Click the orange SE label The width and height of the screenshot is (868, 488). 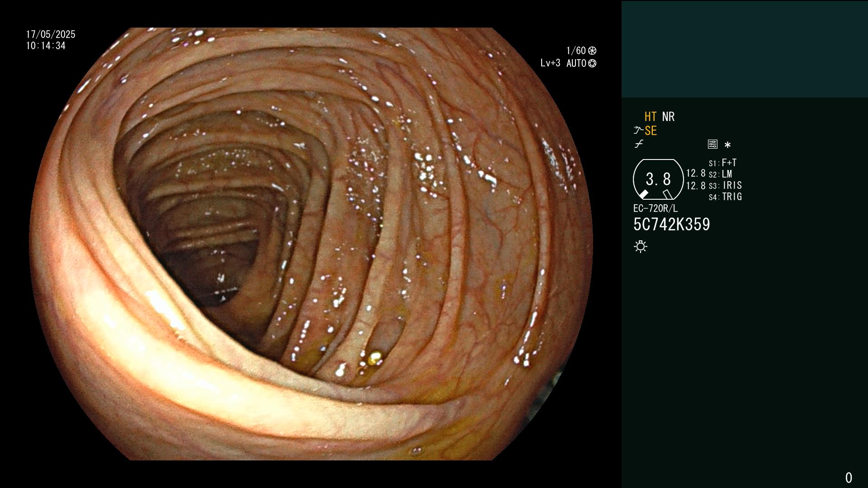tap(651, 131)
